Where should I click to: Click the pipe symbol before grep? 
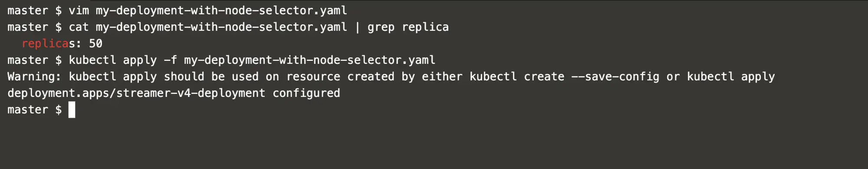tap(357, 27)
